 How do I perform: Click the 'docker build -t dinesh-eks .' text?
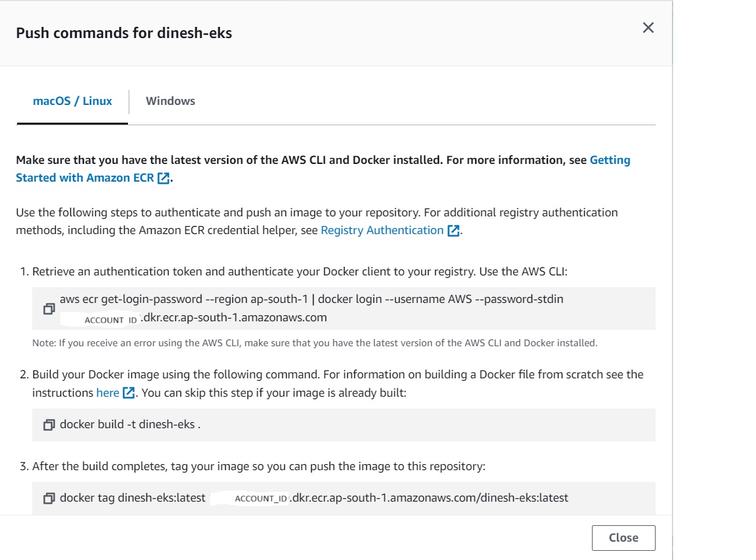130,424
